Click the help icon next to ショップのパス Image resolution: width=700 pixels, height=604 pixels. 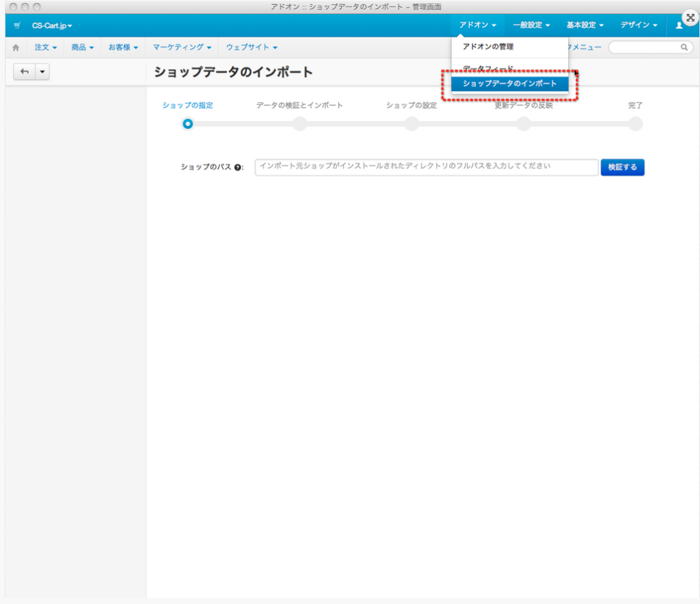tap(237, 167)
